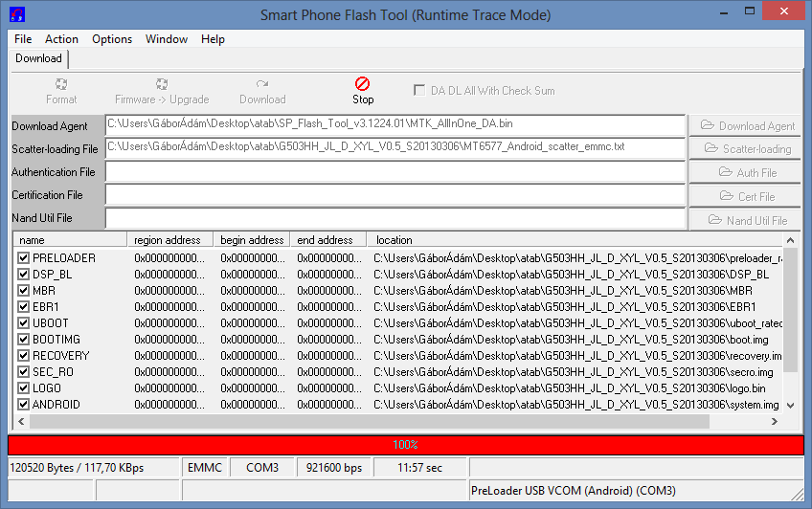Click the Cert File button
812x509 pixels.
click(745, 196)
